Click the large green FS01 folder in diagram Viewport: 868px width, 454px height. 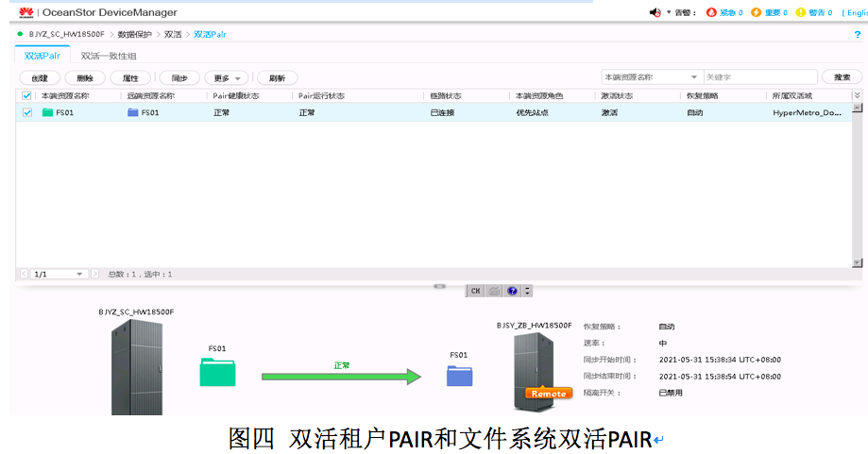point(217,372)
